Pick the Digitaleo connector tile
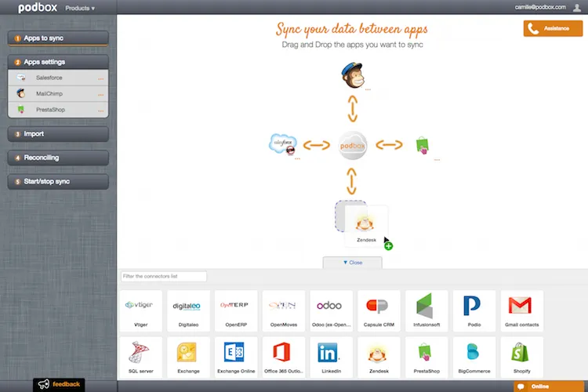This screenshot has height=392, width=588. (188, 310)
